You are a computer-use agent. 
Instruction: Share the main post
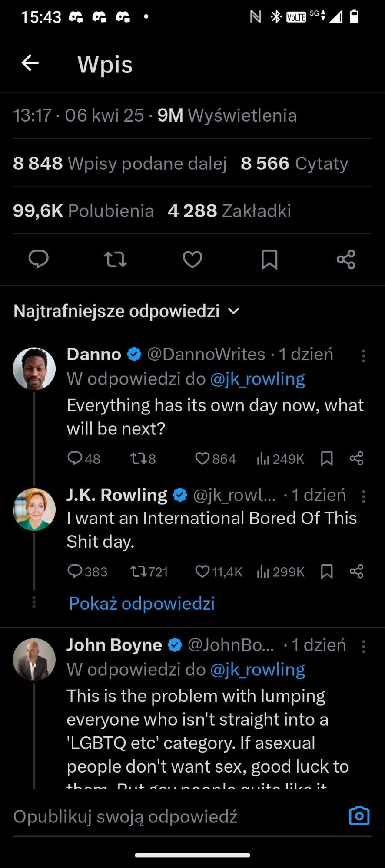tap(346, 260)
